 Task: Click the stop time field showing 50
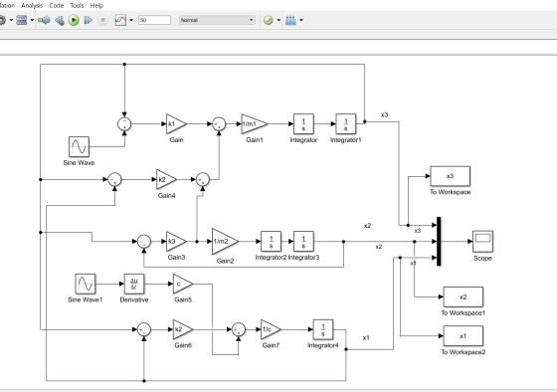click(154, 20)
